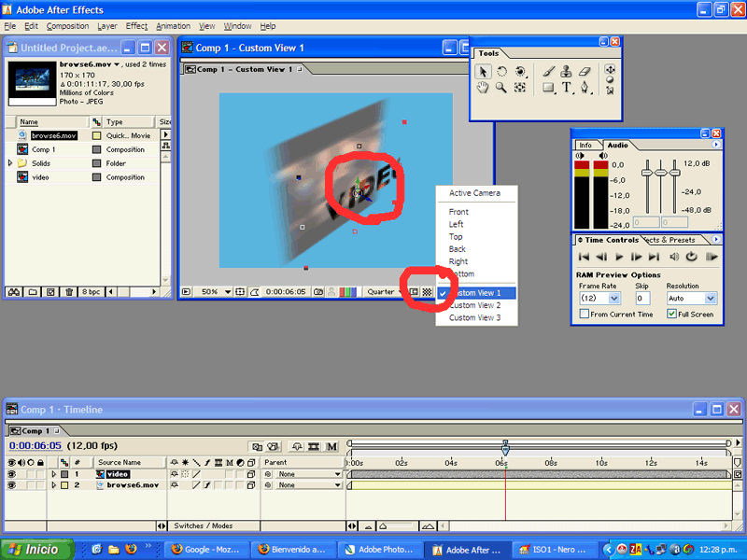Select the Eraser tool
The height and width of the screenshot is (560, 747).
point(585,72)
